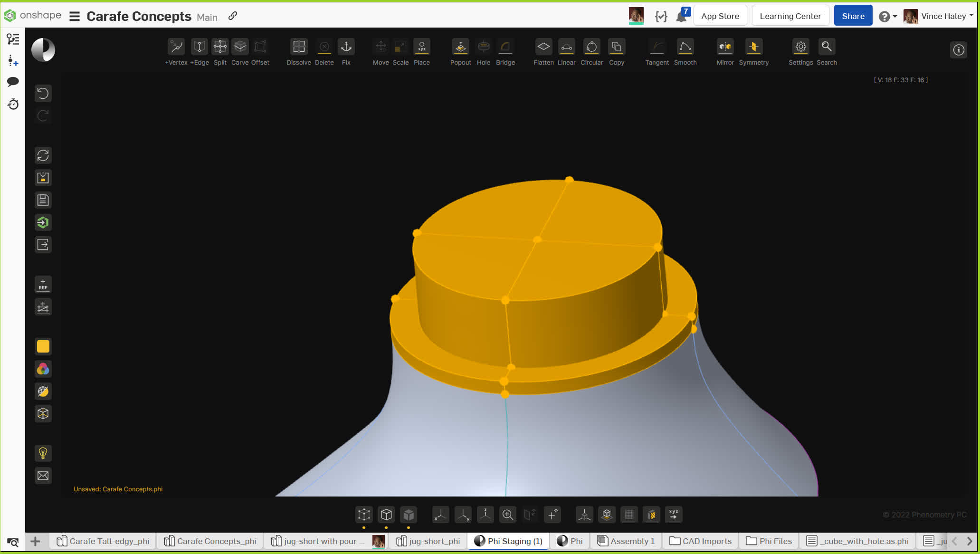Open the Onshape hamburger document menu
Image resolution: width=980 pixels, height=554 pixels.
coord(75,17)
